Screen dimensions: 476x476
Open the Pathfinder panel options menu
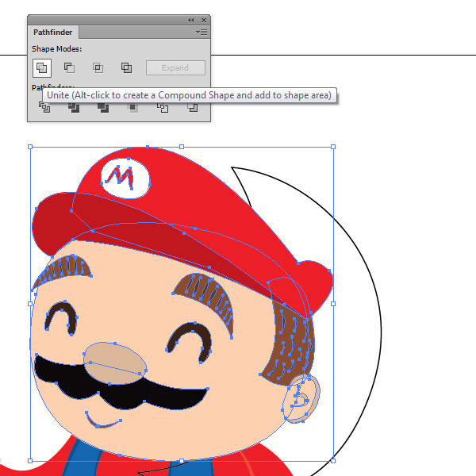pos(202,33)
